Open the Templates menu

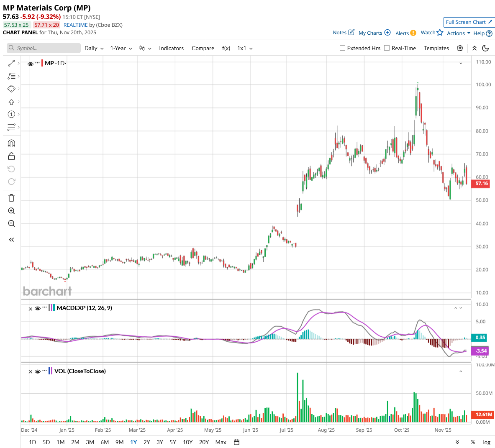tap(436, 48)
